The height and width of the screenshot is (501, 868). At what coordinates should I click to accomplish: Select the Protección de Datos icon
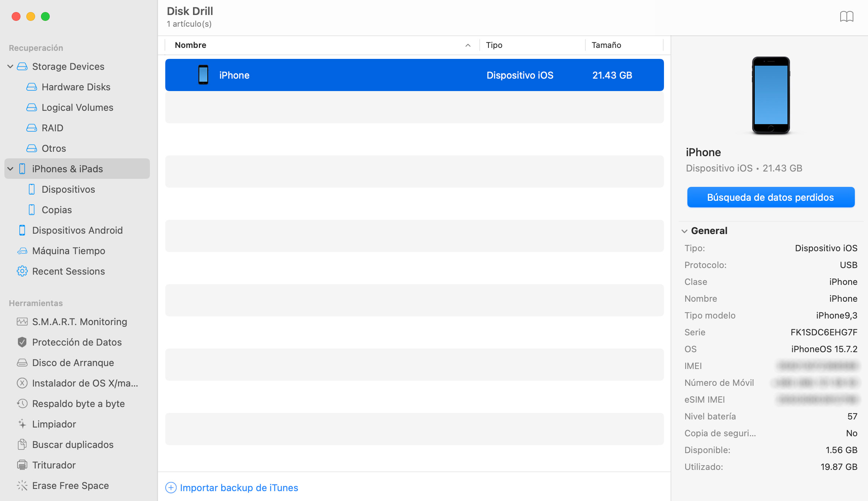(22, 342)
